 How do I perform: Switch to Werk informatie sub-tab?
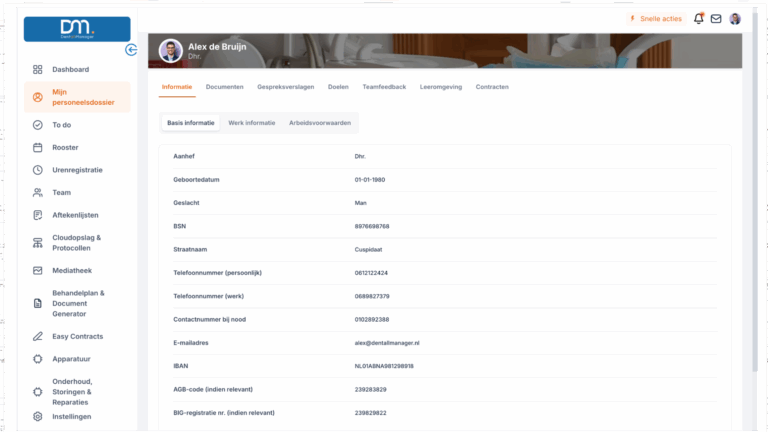(x=252, y=123)
